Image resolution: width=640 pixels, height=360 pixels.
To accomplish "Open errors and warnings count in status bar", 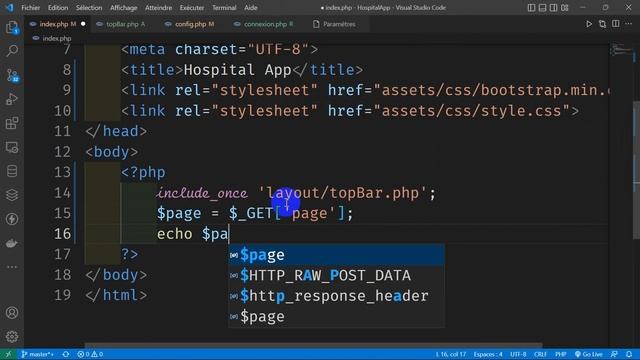I will pyautogui.click(x=90, y=354).
